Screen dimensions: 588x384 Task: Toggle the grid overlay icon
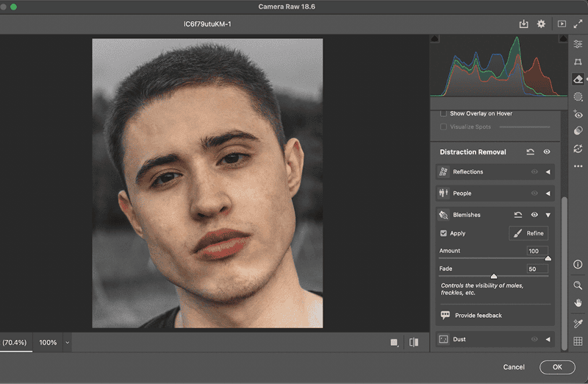point(578,341)
